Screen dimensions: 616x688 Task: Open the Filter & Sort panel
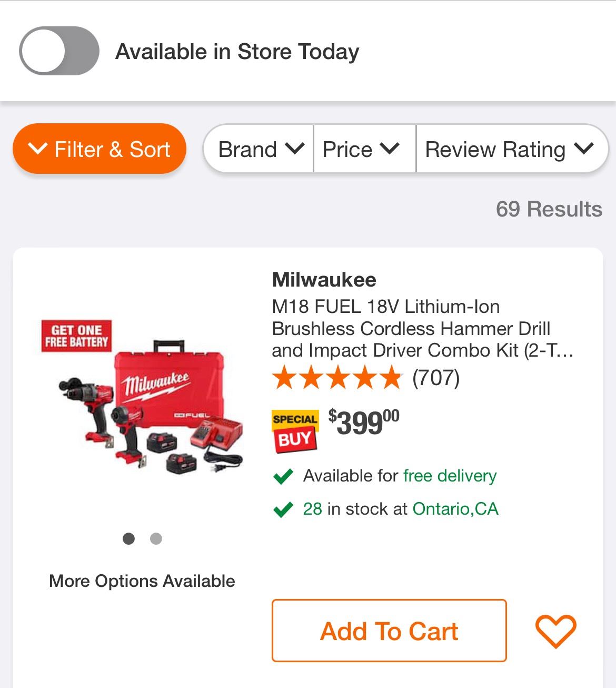click(x=100, y=149)
